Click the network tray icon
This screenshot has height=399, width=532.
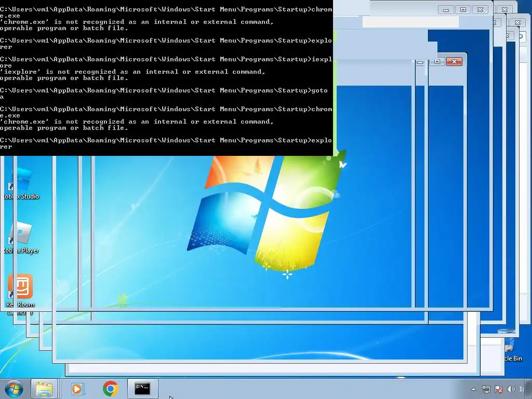tap(486, 389)
